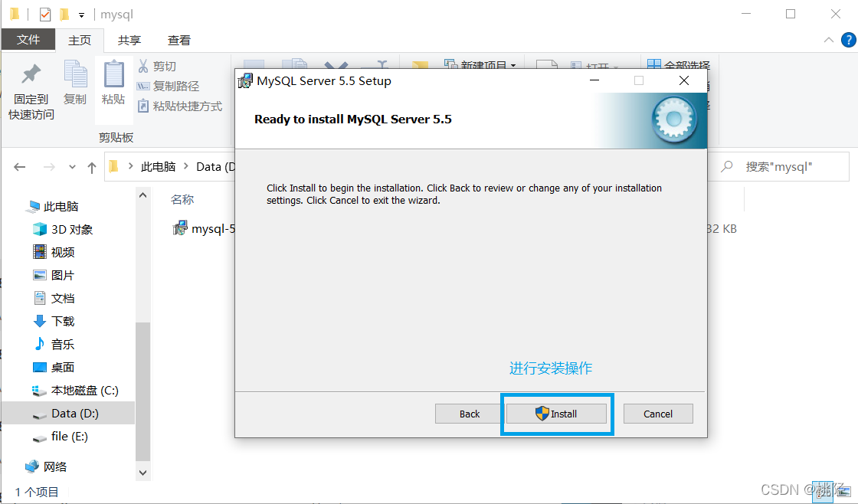858x504 pixels.
Task: Select the mysql installer file in list
Action: 204,228
